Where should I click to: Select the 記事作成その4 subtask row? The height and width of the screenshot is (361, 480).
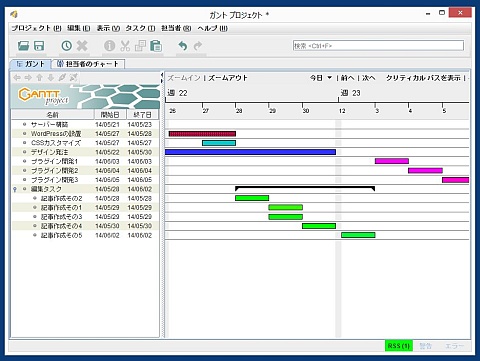point(85,226)
